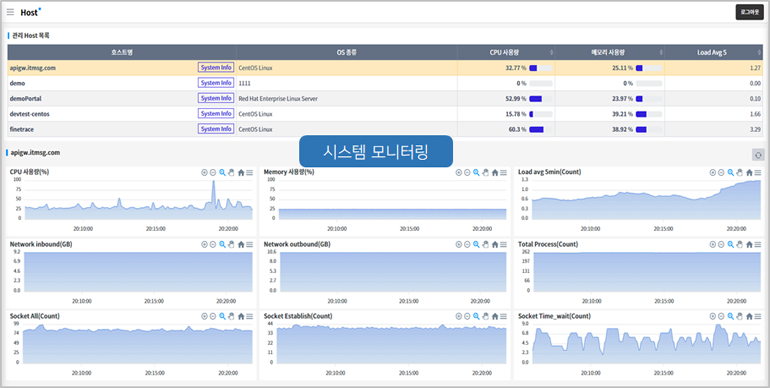
Task: Open System Info for apigw.itmsg.com
Action: pos(216,67)
